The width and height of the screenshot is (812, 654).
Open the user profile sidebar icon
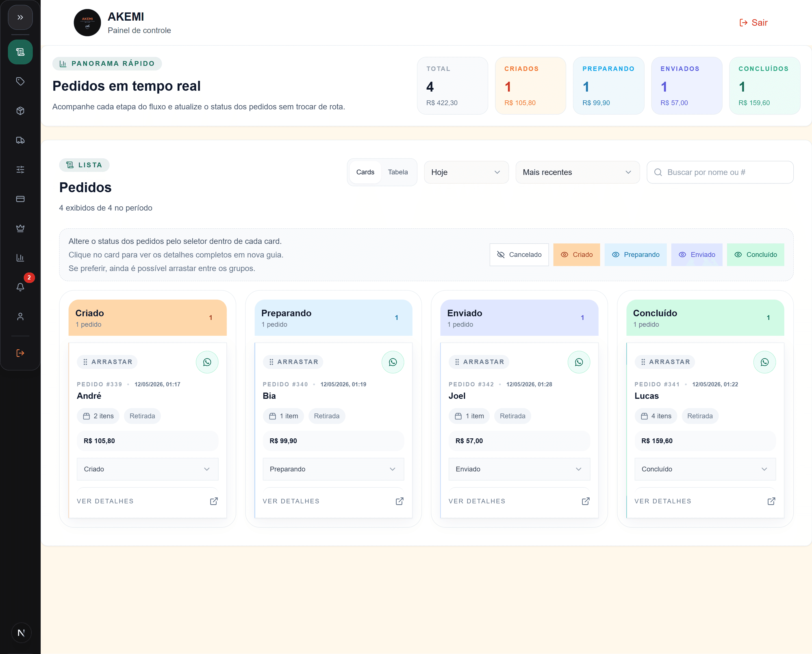[20, 317]
